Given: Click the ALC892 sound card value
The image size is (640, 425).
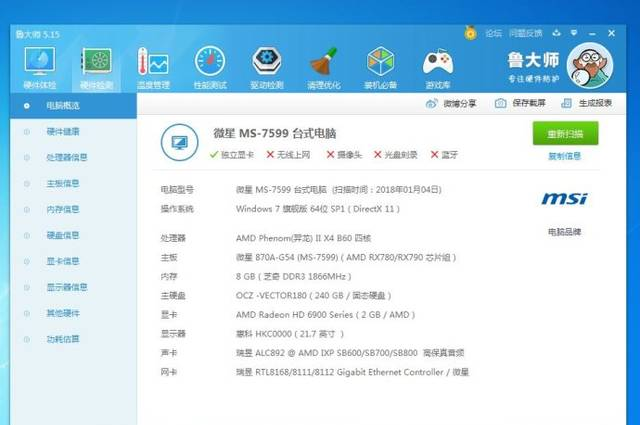Looking at the screenshot, I should click(350, 353).
